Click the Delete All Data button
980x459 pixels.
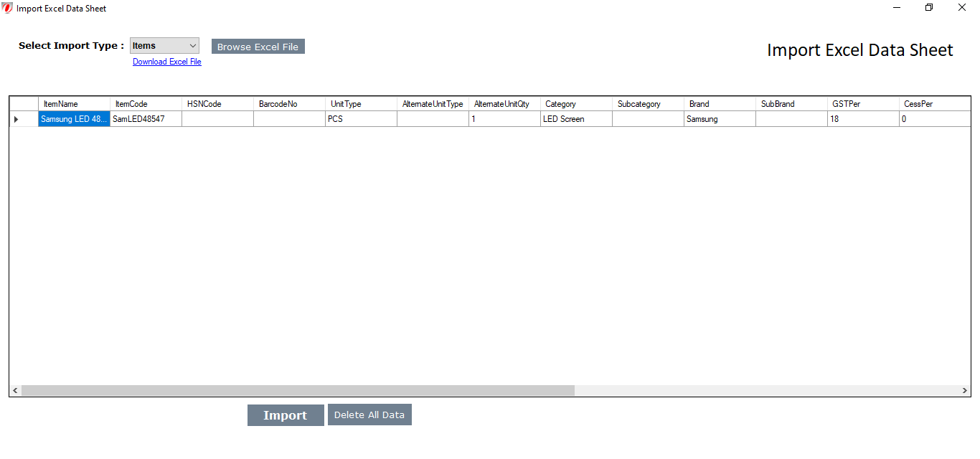click(x=369, y=415)
